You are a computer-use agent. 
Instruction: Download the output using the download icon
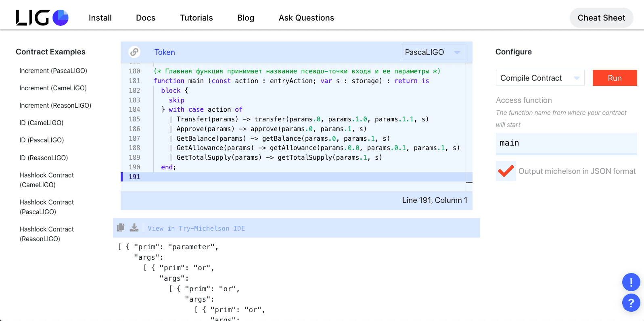[x=134, y=228]
